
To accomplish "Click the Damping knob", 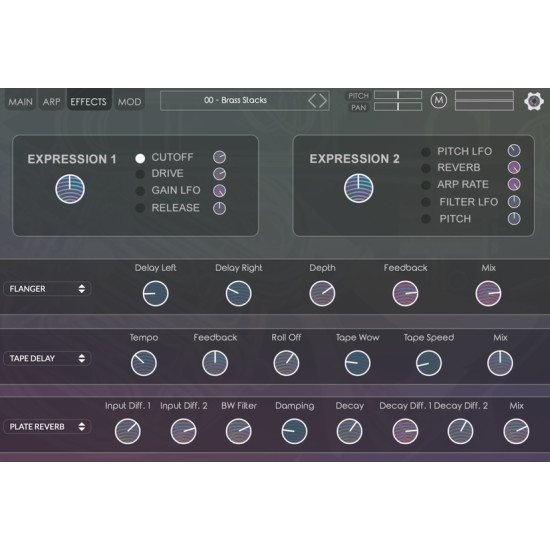I will click(x=294, y=431).
